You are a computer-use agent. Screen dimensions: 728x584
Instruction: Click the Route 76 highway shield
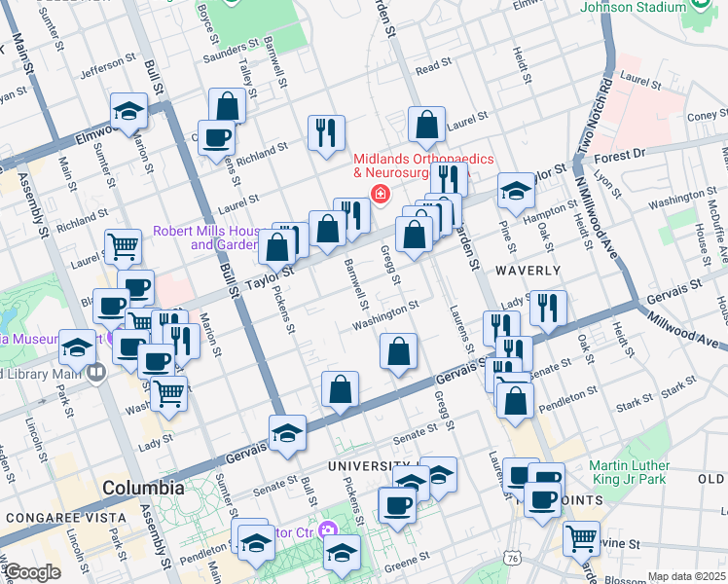click(x=513, y=559)
